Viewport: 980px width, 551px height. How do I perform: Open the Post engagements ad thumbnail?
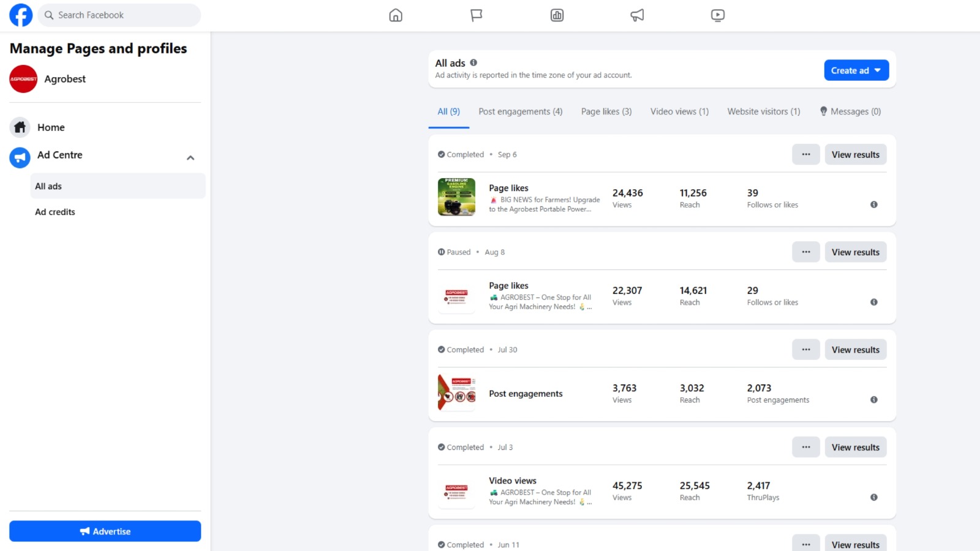coord(456,392)
